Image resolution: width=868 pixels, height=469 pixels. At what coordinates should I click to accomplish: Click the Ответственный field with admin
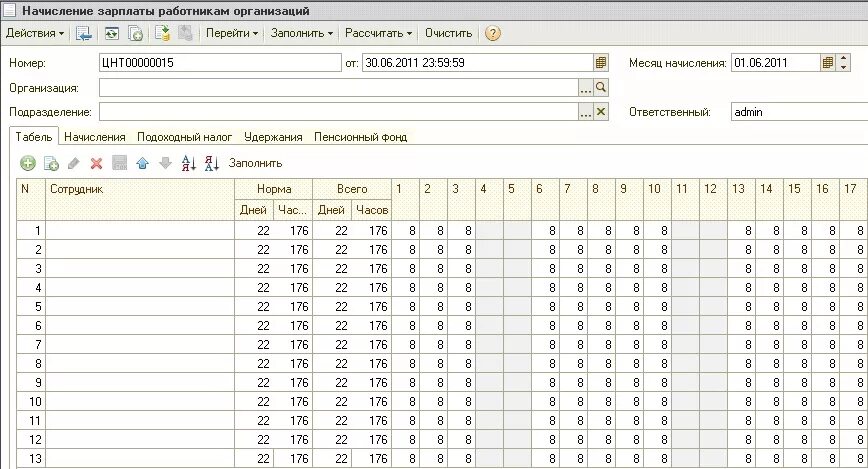click(x=799, y=112)
